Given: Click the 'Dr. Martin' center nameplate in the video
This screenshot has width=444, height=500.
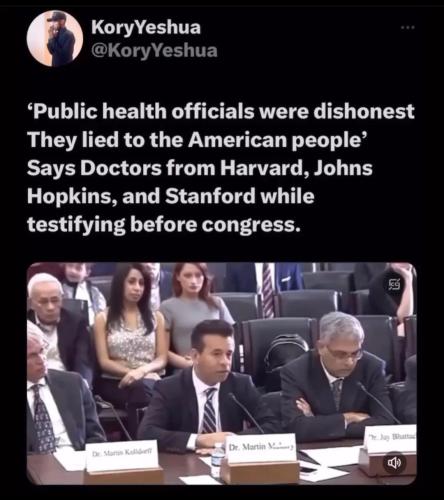Looking at the screenshot, I should (x=261, y=447).
